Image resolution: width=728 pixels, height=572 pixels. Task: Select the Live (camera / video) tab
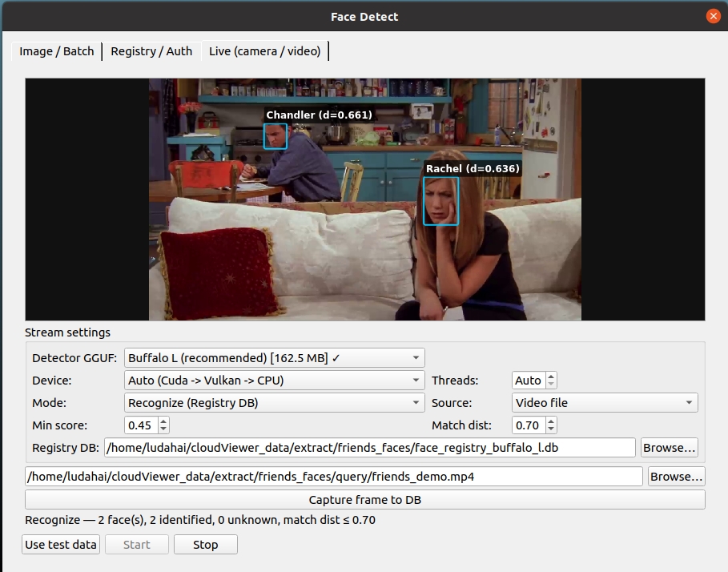coord(264,51)
